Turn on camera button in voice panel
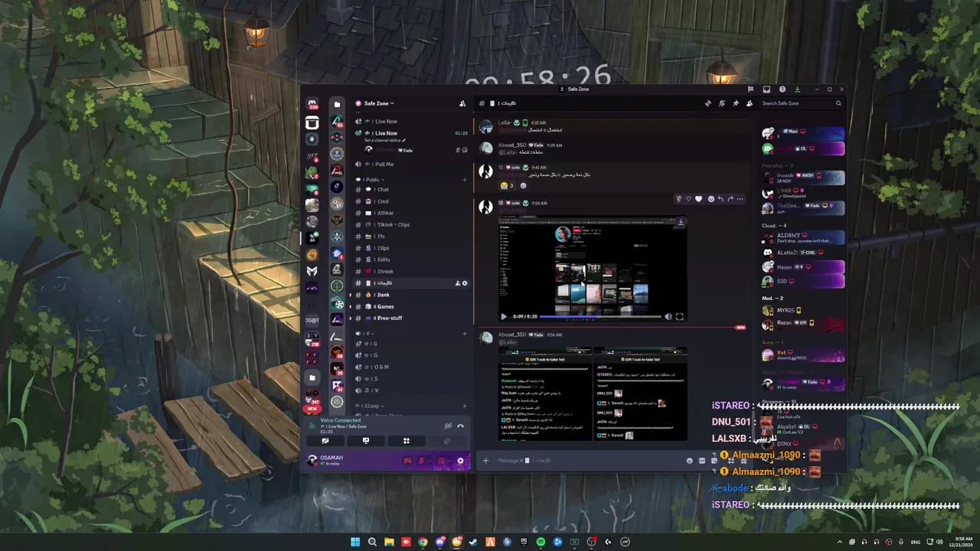This screenshot has height=551, width=980. 325,441
